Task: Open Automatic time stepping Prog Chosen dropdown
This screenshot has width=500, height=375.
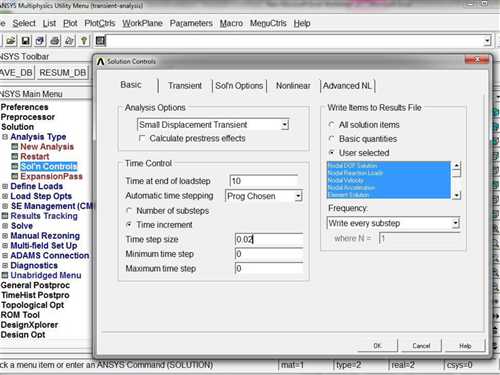Action: [298, 196]
